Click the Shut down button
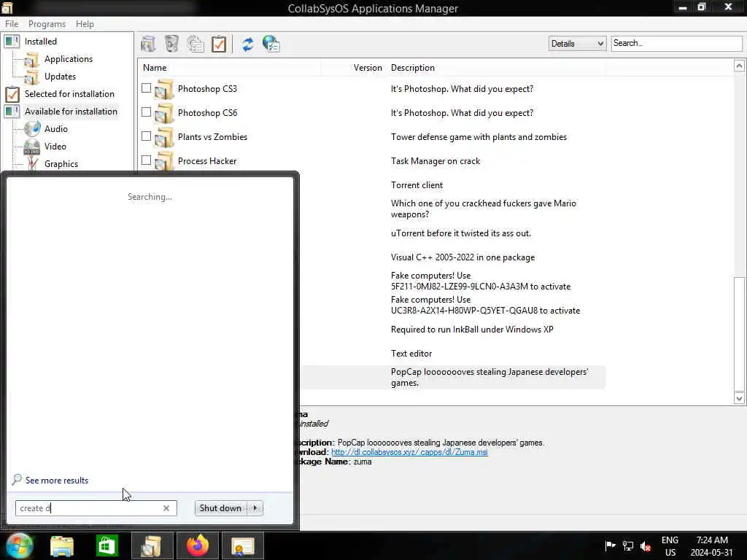747x560 pixels. (x=221, y=508)
